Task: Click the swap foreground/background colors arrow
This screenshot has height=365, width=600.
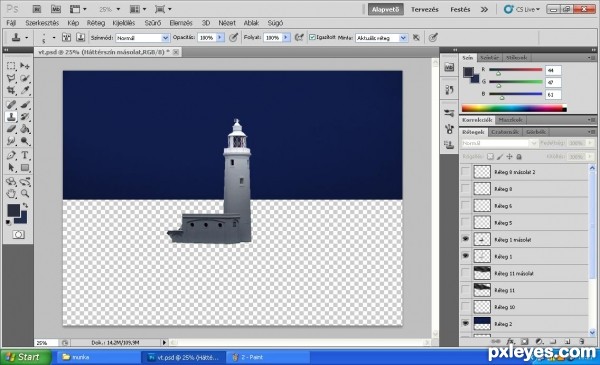Action: point(25,205)
